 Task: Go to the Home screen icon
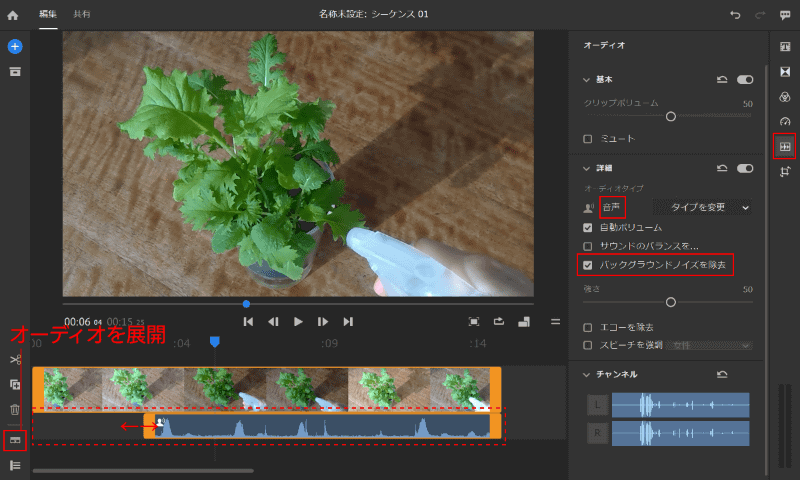point(13,15)
